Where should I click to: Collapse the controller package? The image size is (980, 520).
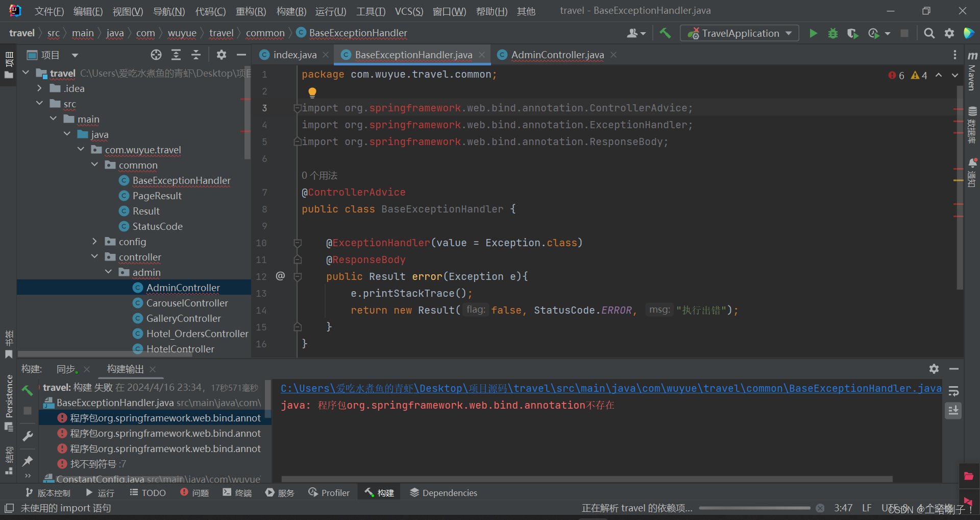pyautogui.click(x=94, y=257)
